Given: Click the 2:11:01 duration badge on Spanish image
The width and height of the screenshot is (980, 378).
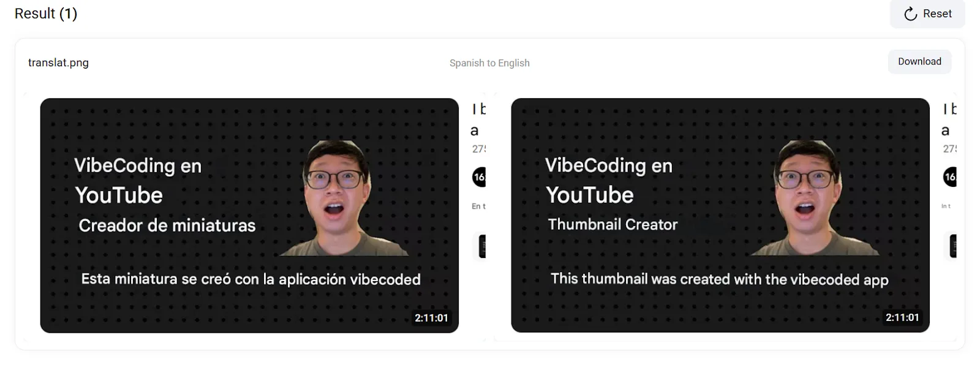Looking at the screenshot, I should coord(431,318).
